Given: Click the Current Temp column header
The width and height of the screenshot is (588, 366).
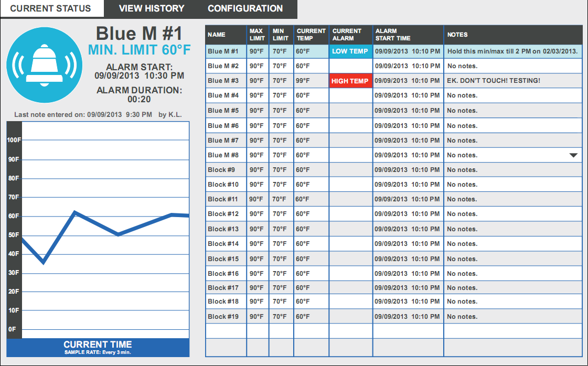Looking at the screenshot, I should (x=311, y=35).
